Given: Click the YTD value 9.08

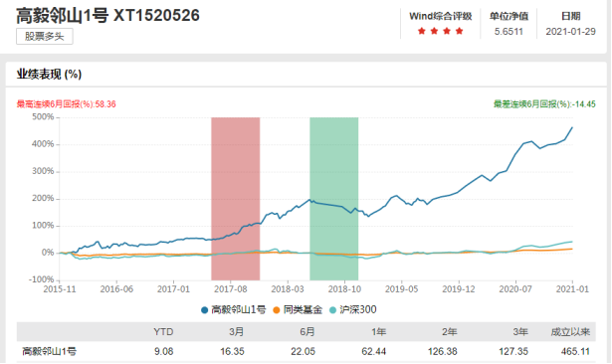Looking at the screenshot, I should [163, 351].
